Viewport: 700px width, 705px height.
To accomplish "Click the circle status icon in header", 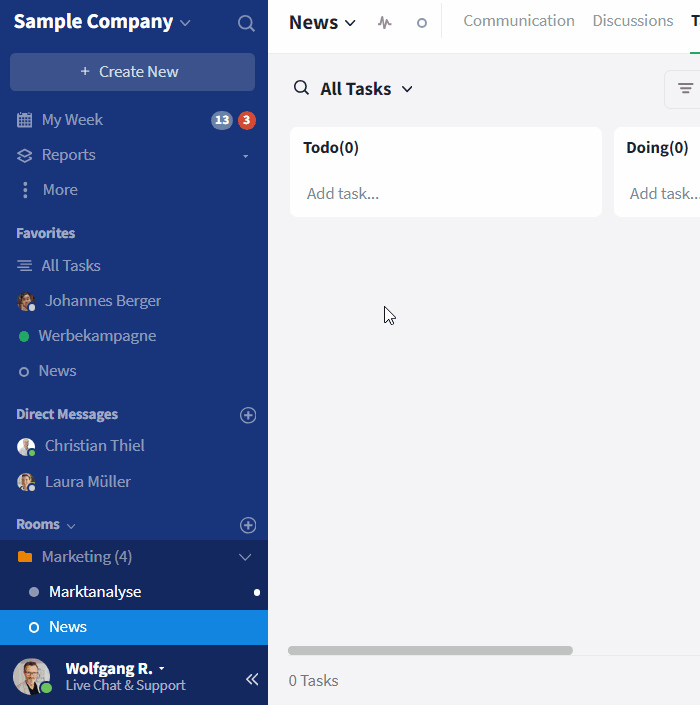I will tap(422, 23).
